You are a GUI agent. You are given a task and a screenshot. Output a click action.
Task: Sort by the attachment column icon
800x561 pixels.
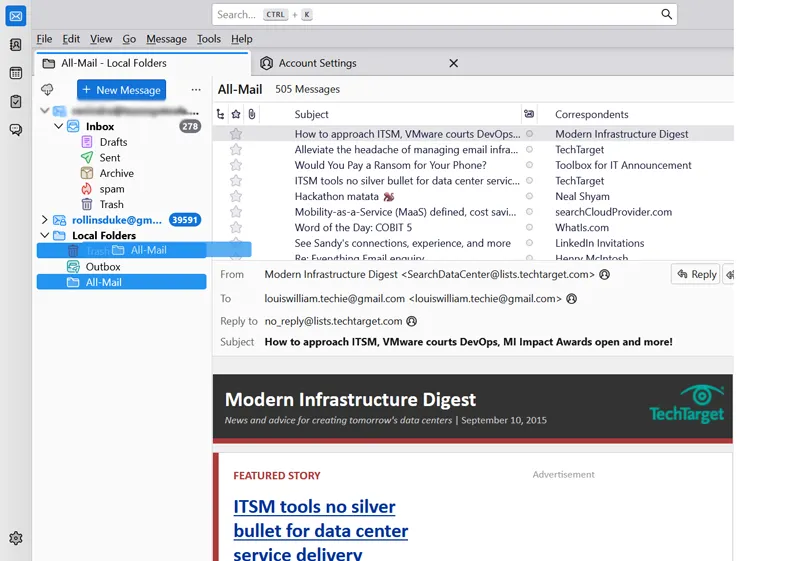(x=251, y=114)
